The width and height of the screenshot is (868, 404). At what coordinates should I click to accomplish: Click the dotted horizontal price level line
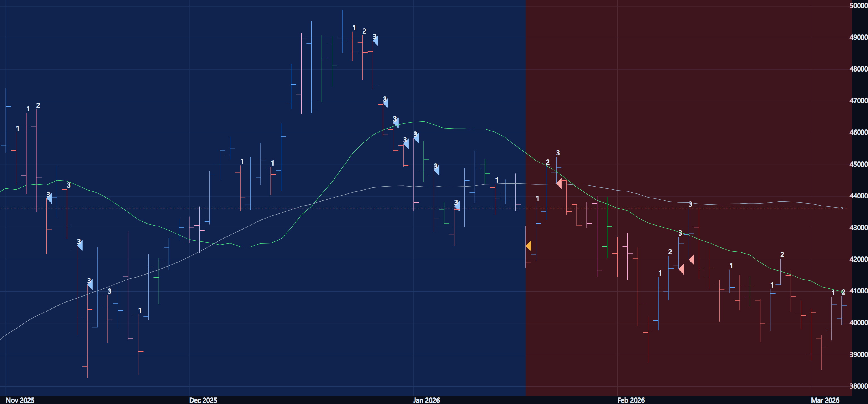(270, 208)
